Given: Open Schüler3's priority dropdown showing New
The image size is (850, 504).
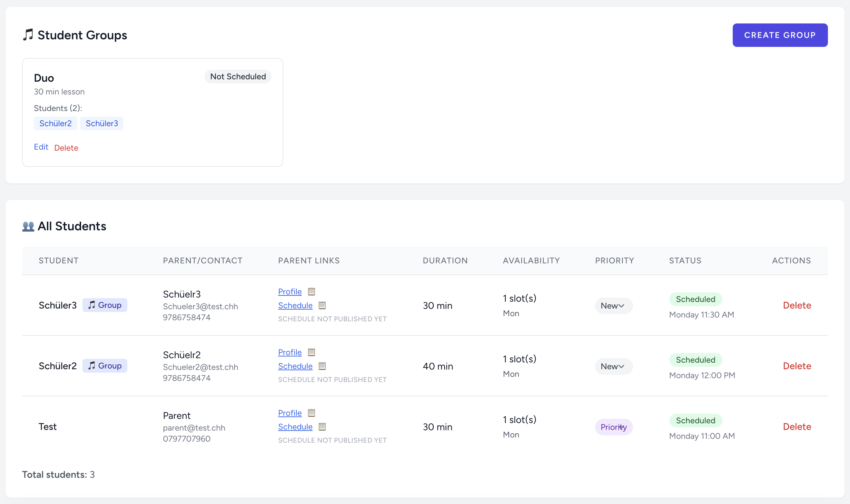Looking at the screenshot, I should [x=613, y=306].
